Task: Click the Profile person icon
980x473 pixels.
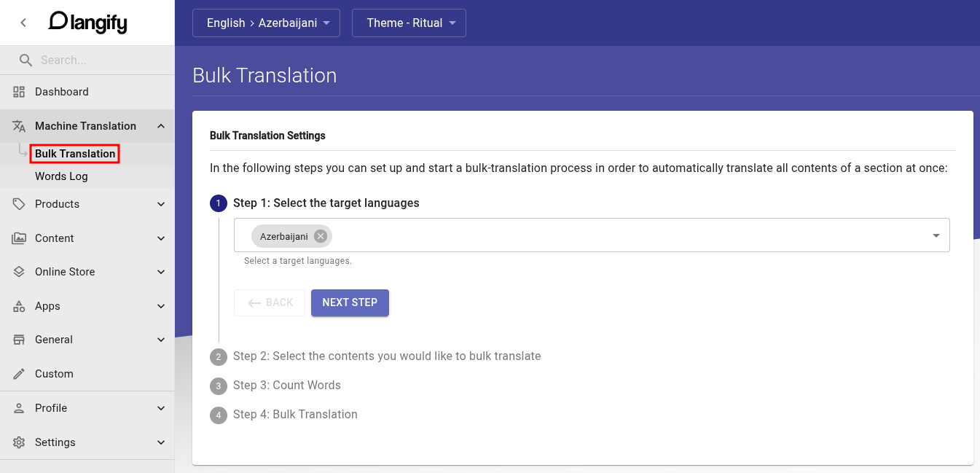Action: tap(20, 408)
